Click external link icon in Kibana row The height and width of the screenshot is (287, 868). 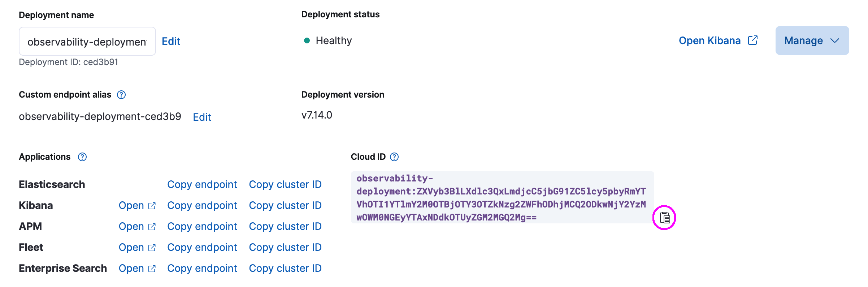pos(152,206)
